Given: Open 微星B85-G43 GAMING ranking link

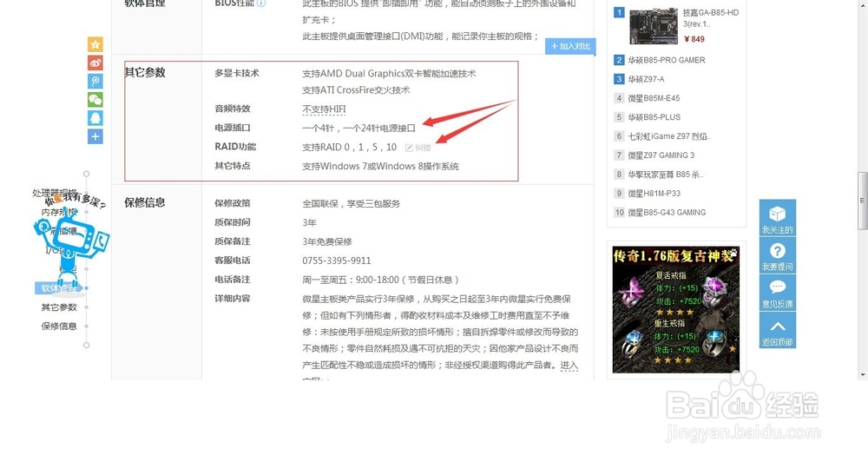Looking at the screenshot, I should tap(667, 212).
